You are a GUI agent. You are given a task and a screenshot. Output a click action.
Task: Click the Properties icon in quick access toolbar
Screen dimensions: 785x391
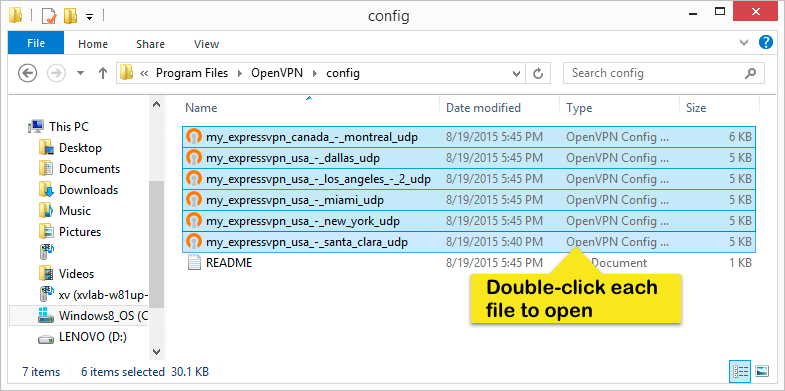tap(49, 16)
